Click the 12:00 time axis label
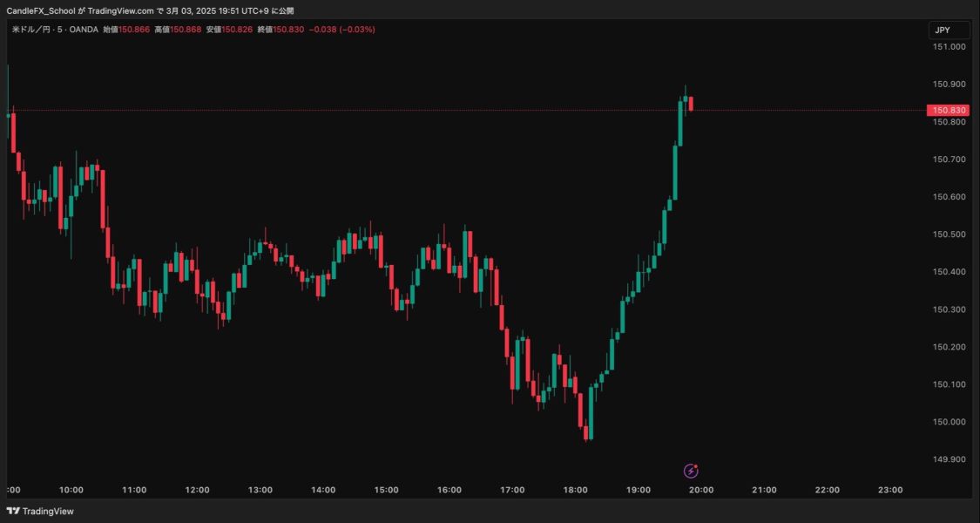Screen dimensions: 980x523 coord(198,490)
